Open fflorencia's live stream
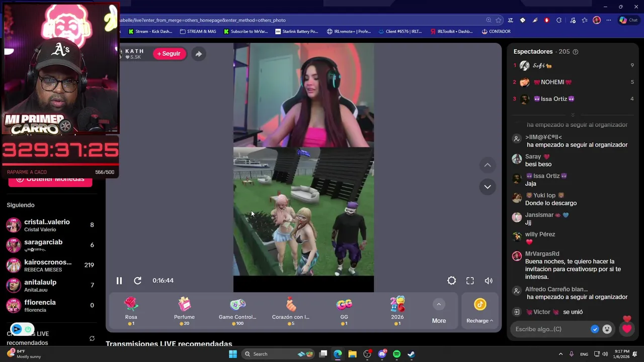The height and width of the screenshot is (362, 644). coord(50,306)
